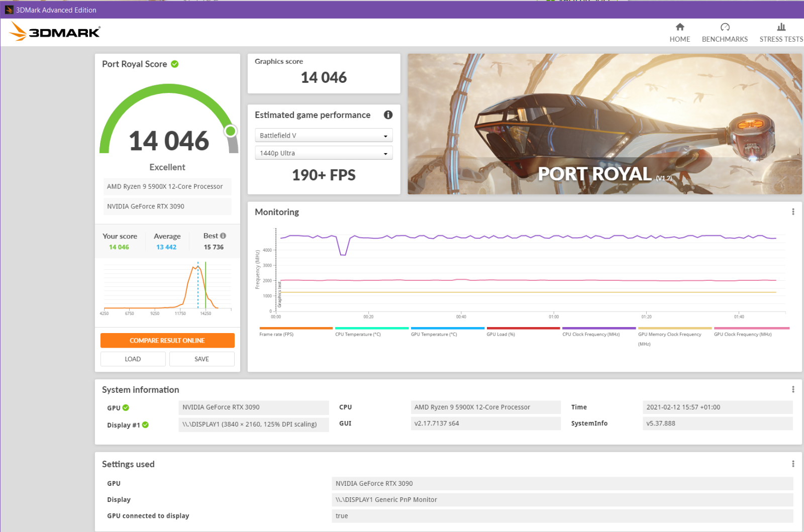
Task: Click NVIDIA GeForce RTX 3090 under Settings used
Action: click(562, 484)
